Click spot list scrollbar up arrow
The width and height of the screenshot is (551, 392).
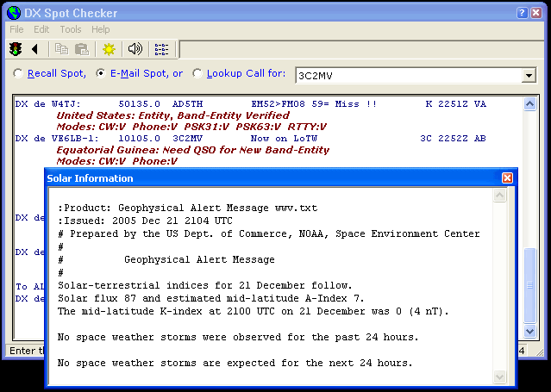click(x=529, y=104)
